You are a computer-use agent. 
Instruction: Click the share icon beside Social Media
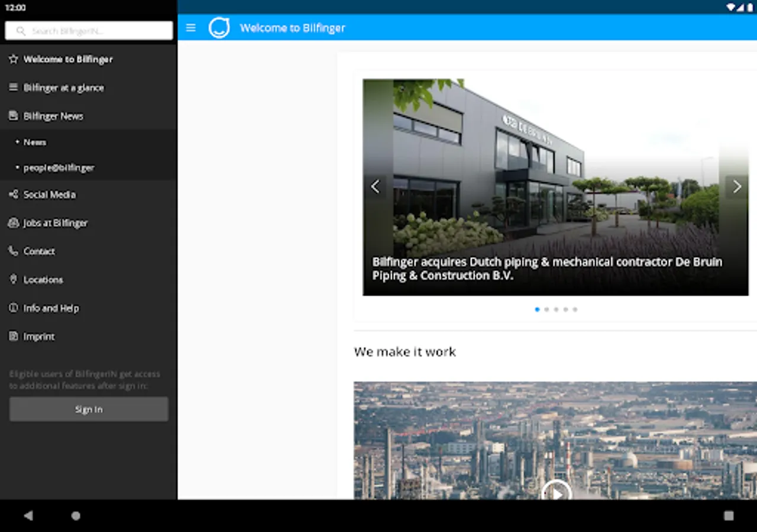(x=13, y=194)
